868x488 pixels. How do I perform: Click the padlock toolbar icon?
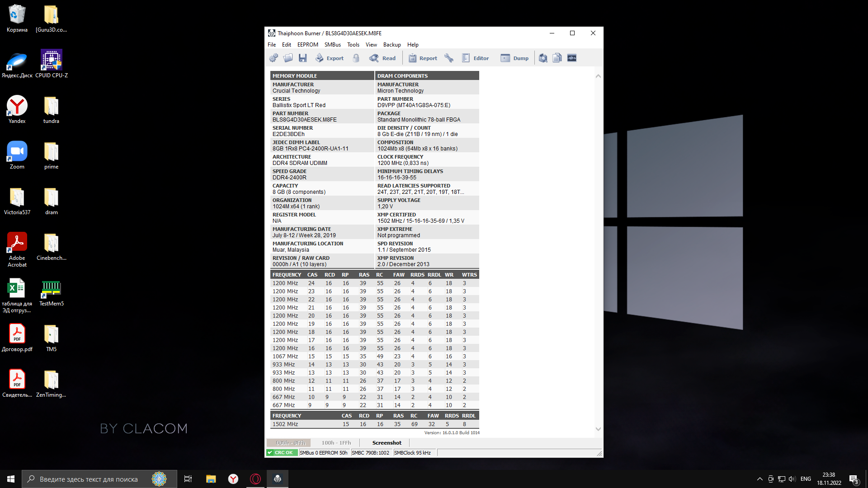(x=356, y=58)
